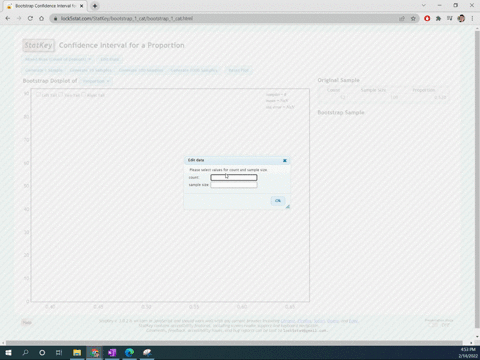Select the Bootstrap Confidence Interval tab

pos(45,6)
